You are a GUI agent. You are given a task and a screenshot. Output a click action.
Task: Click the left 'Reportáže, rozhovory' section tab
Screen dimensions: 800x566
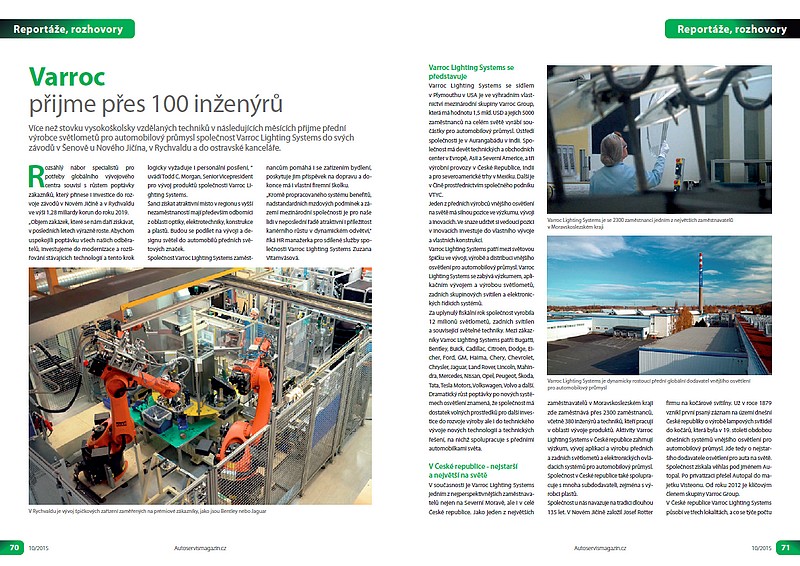point(67,29)
